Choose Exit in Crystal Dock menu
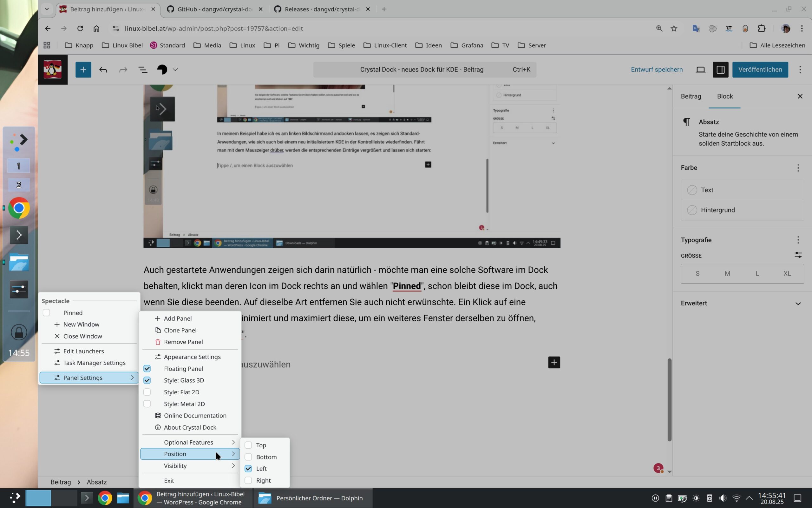This screenshot has height=508, width=812. coord(190,481)
